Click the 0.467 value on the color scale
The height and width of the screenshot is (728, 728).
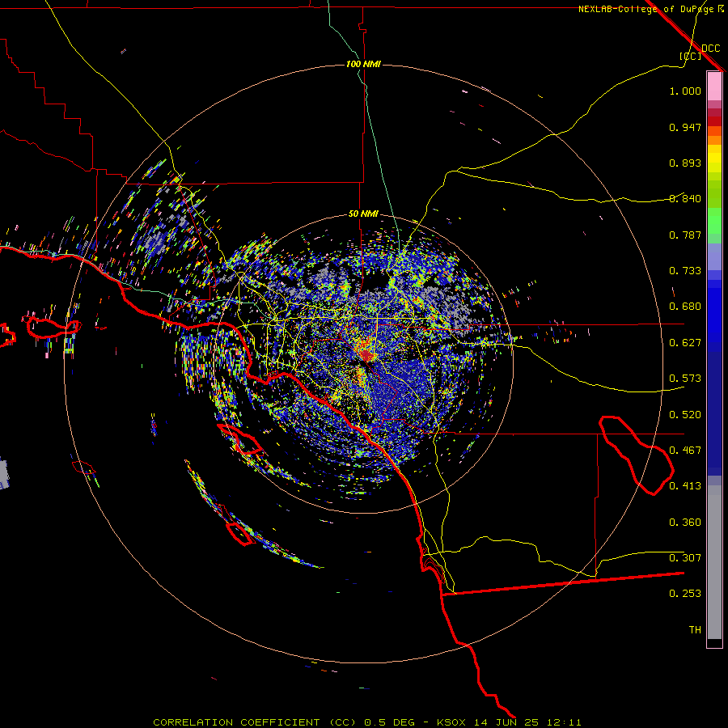[x=685, y=451]
